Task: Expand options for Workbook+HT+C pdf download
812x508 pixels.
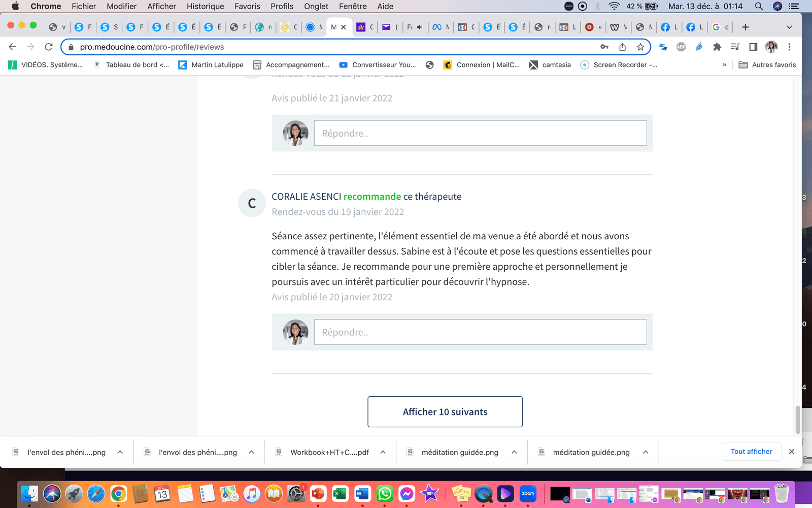Action: point(383,452)
